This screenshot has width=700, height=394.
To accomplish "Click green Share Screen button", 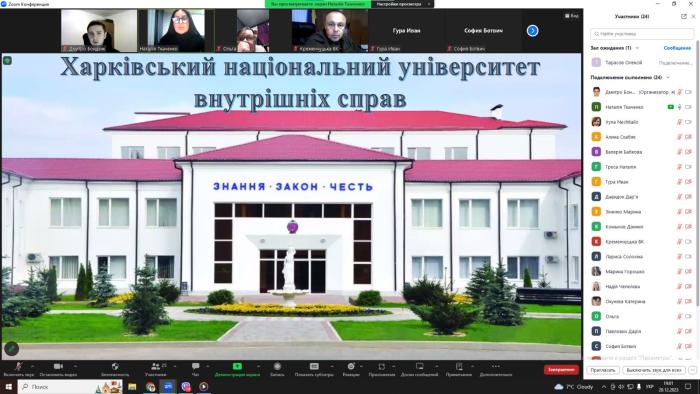I will [237, 369].
